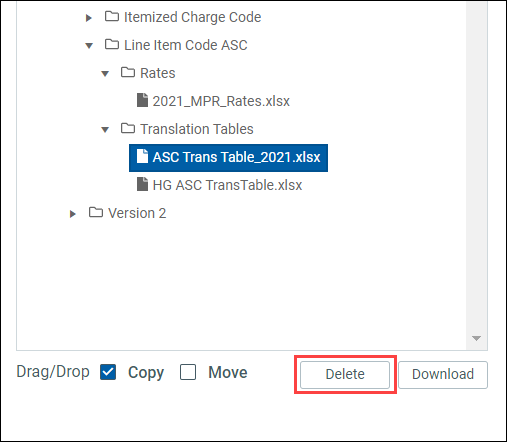Click the Line Item Code ASC folder icon
Viewport: 507px width, 442px height.
click(112, 44)
